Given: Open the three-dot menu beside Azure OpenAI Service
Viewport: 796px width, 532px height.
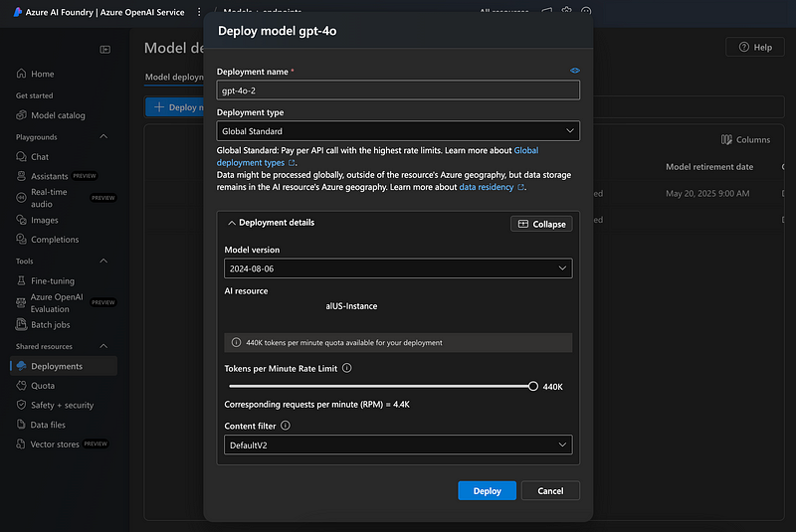Looking at the screenshot, I should (199, 12).
